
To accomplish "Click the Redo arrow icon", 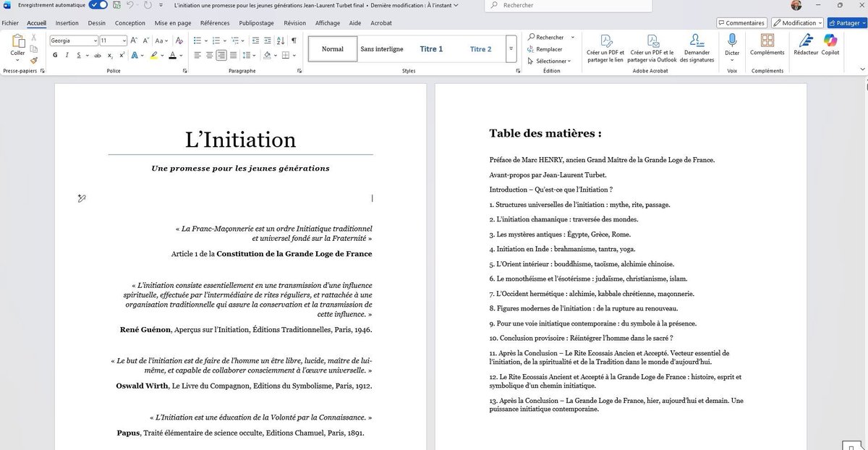I will [x=148, y=5].
